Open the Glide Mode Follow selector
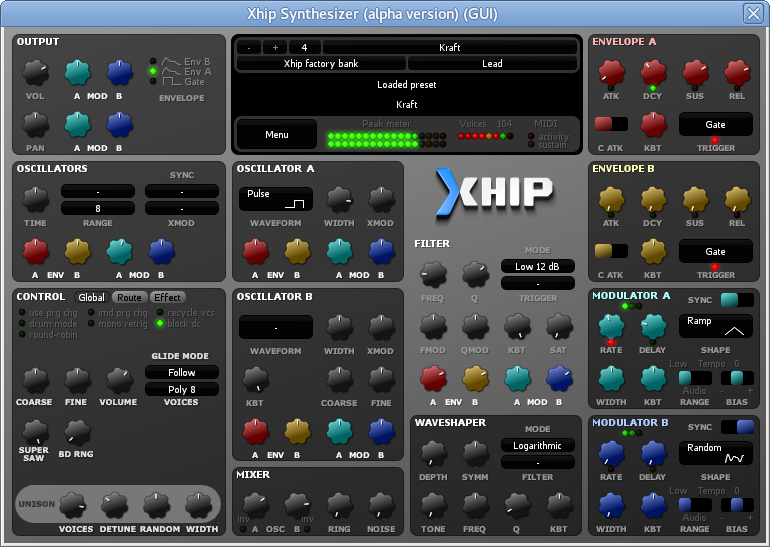Screen dimensions: 770x547 coord(182,372)
